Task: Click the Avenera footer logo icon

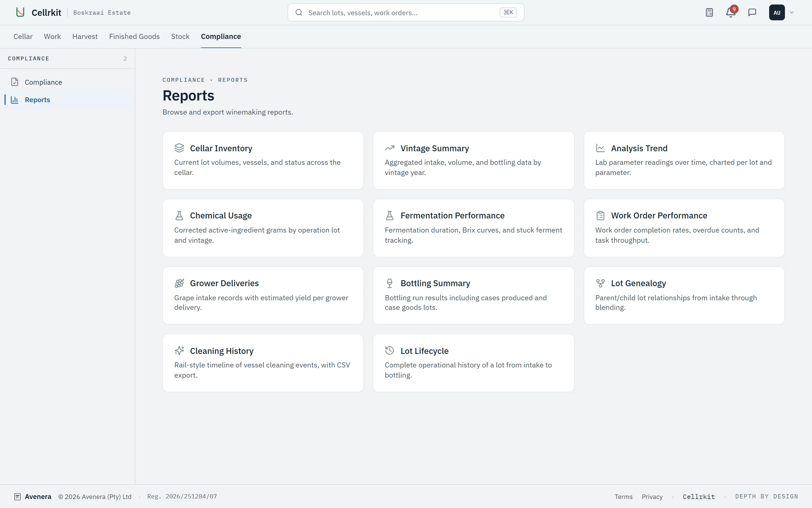Action: [x=17, y=497]
